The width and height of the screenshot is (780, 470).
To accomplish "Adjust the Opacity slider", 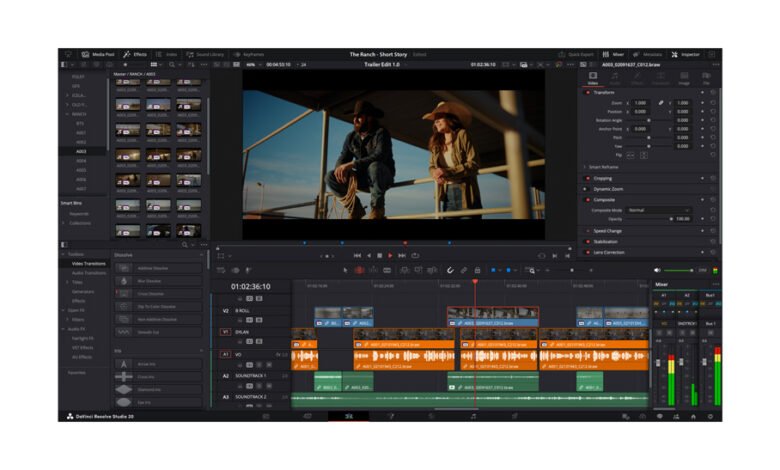I will (x=671, y=219).
